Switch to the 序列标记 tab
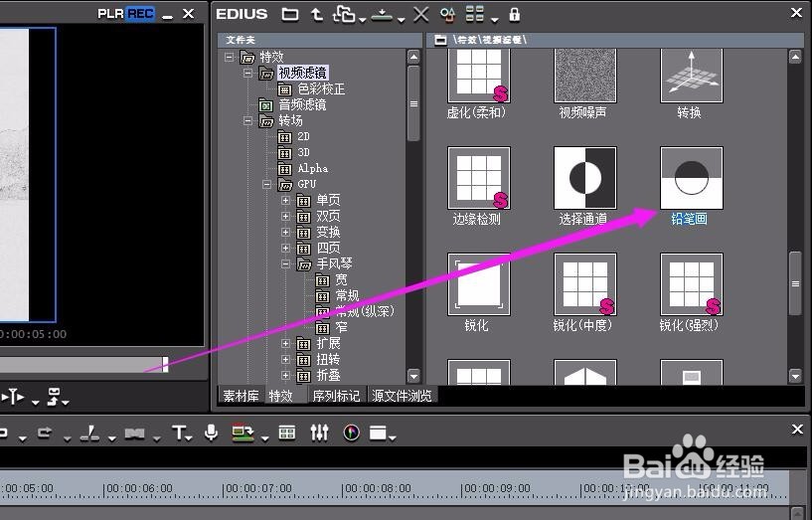 (336, 396)
